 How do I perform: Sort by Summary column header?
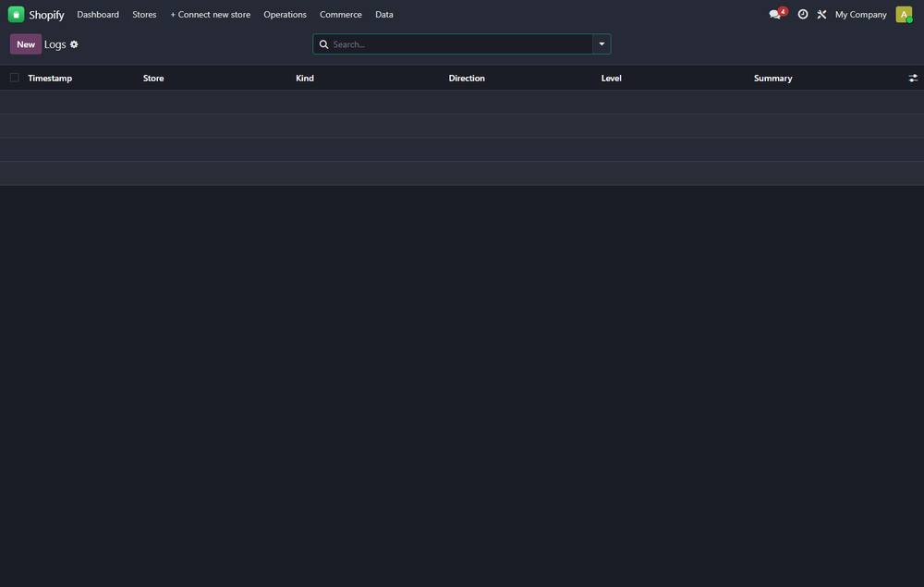[x=772, y=78]
